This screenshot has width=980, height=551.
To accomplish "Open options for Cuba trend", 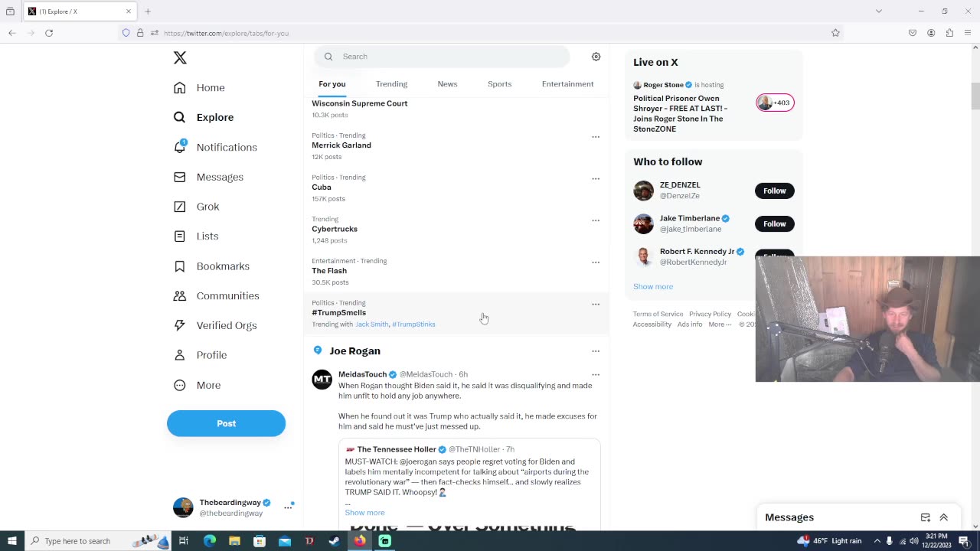I will point(596,179).
